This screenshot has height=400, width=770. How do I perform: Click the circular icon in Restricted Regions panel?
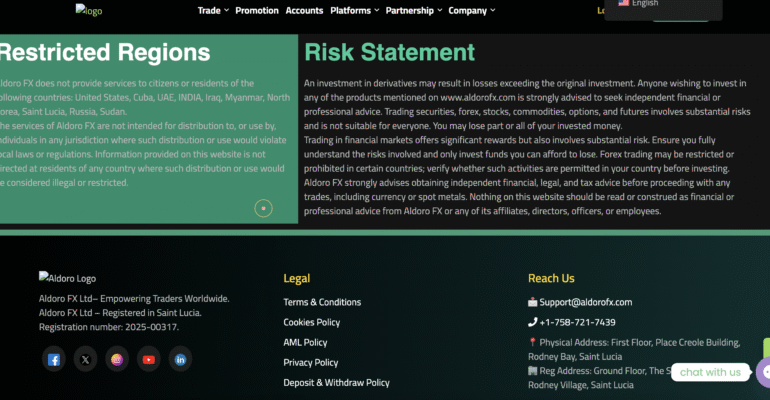(x=263, y=208)
